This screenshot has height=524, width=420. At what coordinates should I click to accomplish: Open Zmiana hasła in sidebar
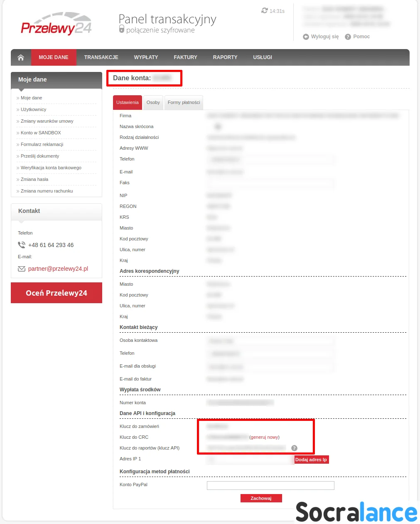point(34,179)
